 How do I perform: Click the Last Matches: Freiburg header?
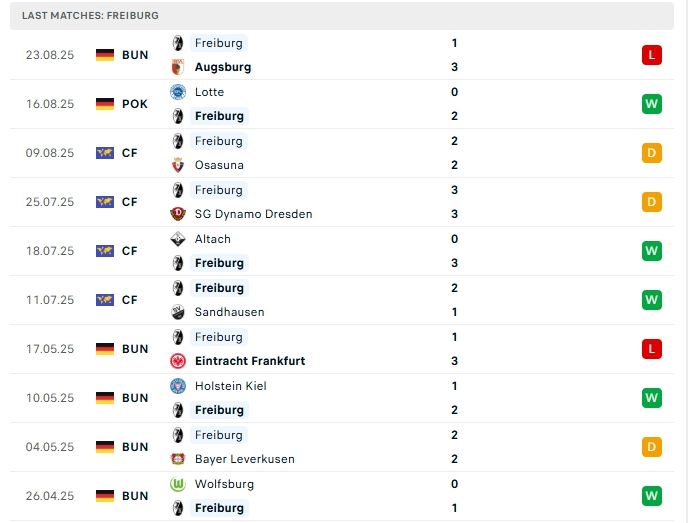[90, 16]
